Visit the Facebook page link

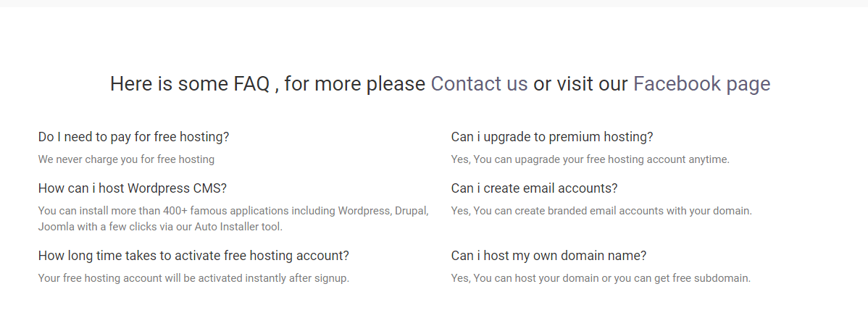coord(701,84)
